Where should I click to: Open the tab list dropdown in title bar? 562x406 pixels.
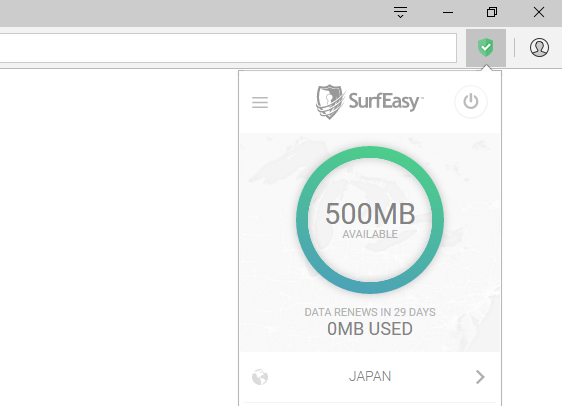tap(400, 13)
